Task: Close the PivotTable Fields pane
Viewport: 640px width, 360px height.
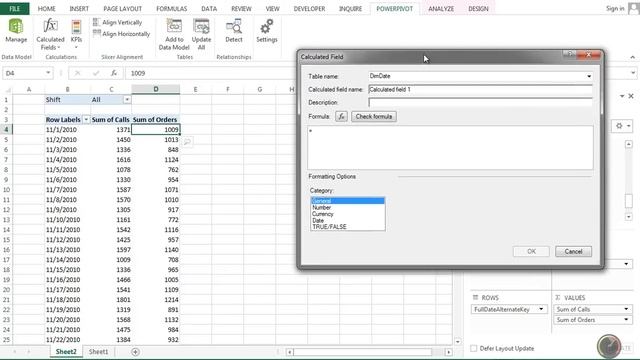Action: [x=631, y=96]
